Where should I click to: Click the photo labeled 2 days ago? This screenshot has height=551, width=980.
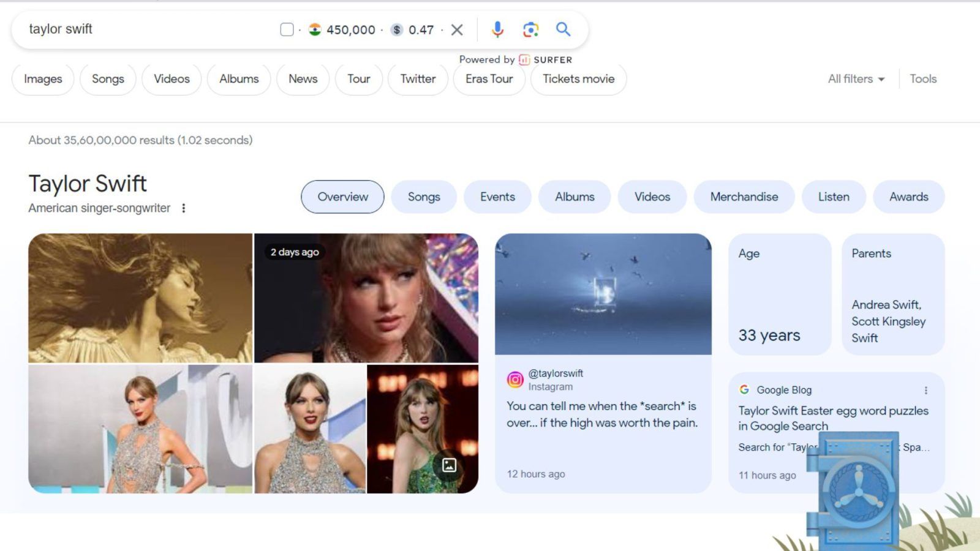367,296
